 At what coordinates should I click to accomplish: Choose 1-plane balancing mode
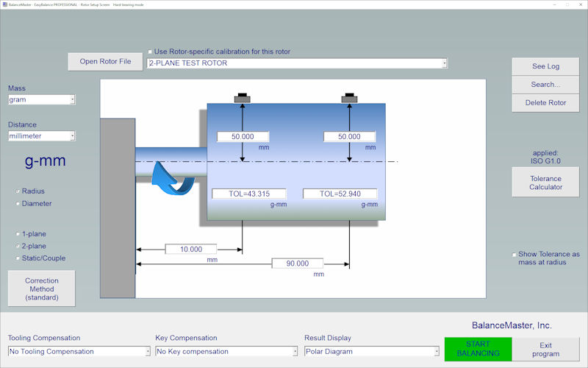(18, 234)
